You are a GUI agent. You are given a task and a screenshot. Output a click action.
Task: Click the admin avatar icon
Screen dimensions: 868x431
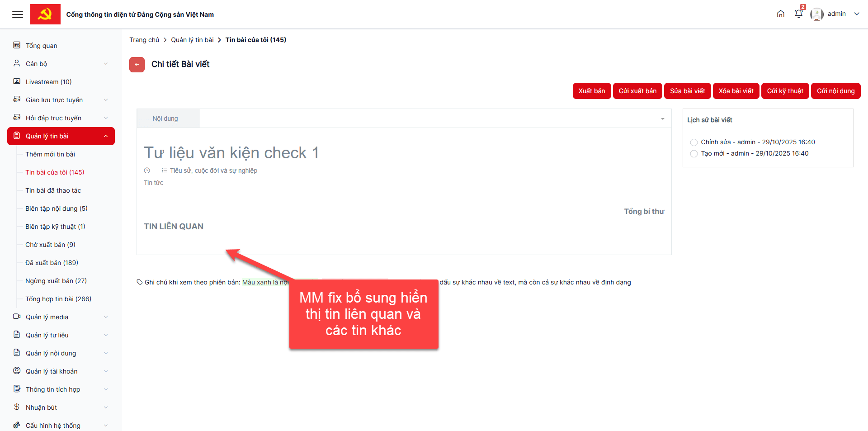tap(816, 14)
